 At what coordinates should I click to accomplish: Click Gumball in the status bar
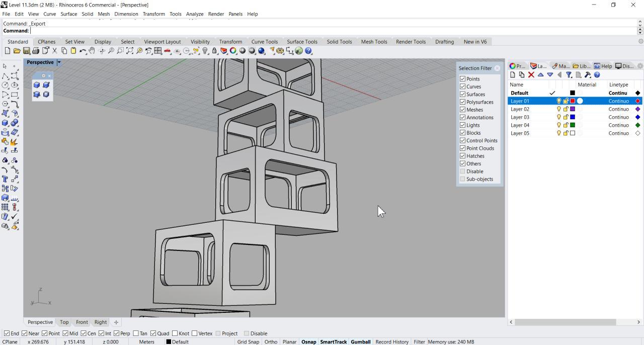(360, 342)
